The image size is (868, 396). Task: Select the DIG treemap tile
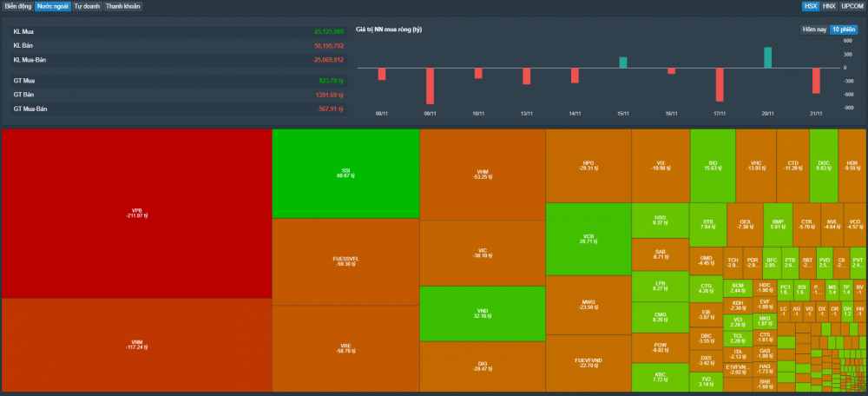point(482,366)
